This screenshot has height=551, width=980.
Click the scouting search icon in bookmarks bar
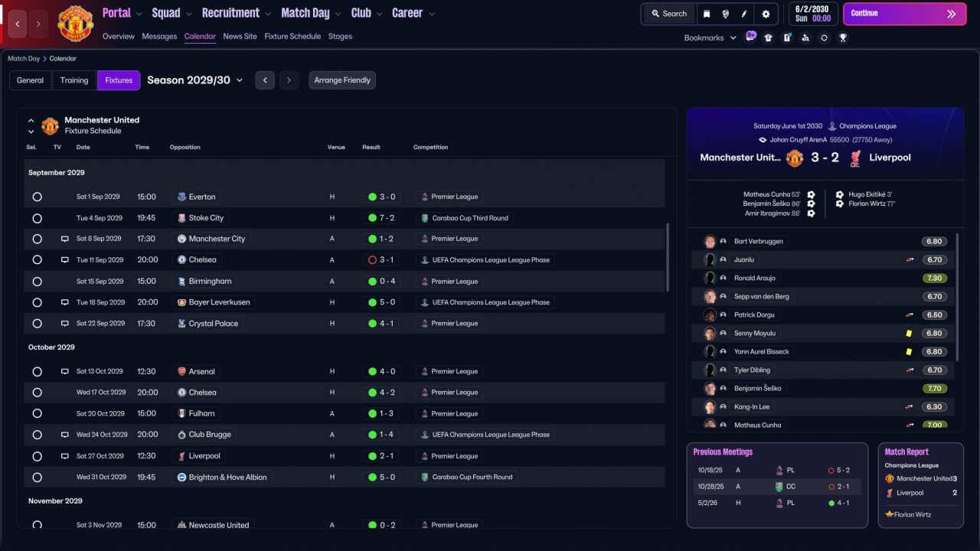click(805, 37)
